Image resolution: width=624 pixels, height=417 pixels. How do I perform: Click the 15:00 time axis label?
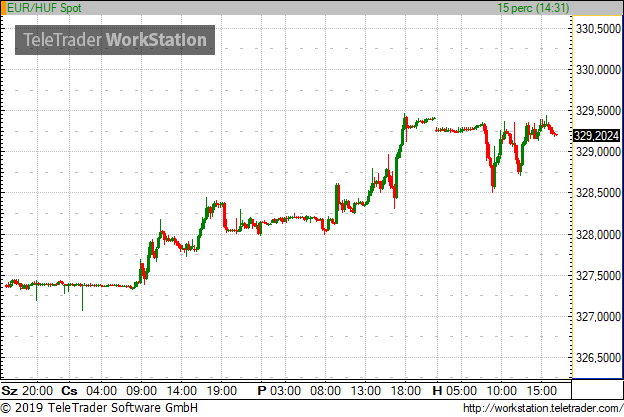coord(542,391)
